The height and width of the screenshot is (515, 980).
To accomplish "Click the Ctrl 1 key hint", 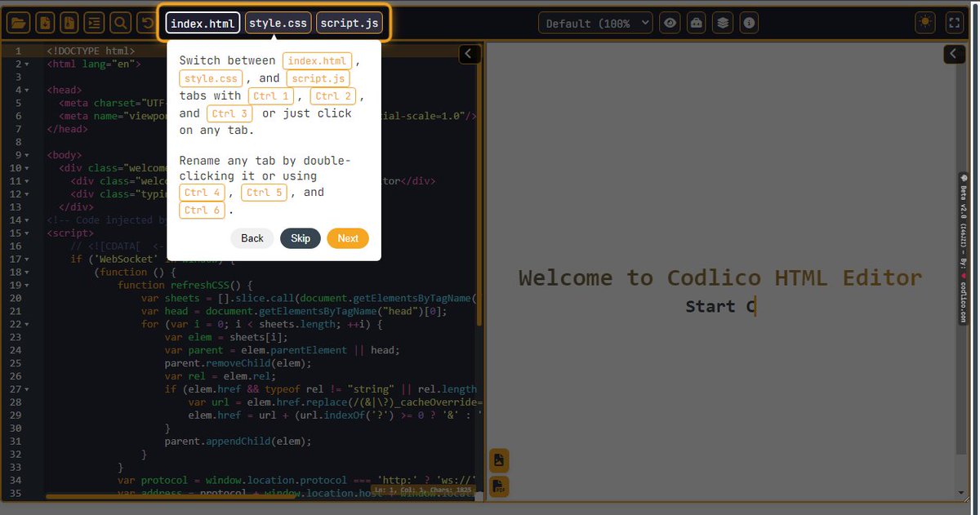I will (x=271, y=96).
